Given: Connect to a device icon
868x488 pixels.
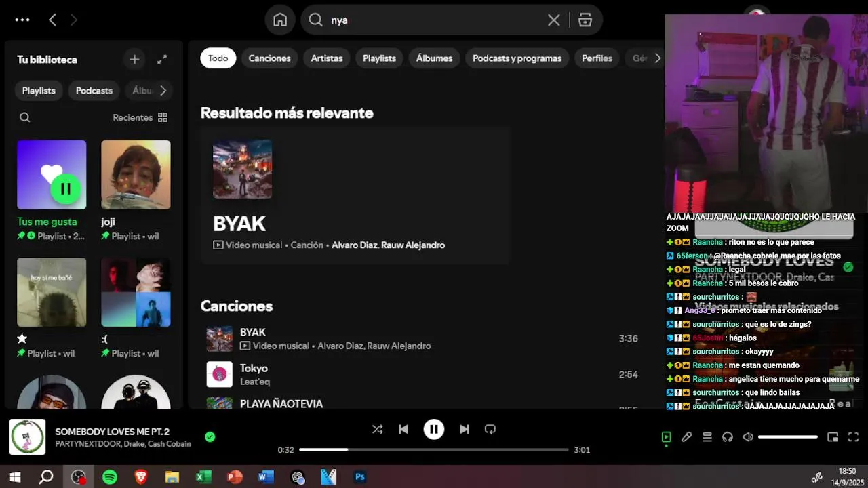Looking at the screenshot, I should coord(728,437).
